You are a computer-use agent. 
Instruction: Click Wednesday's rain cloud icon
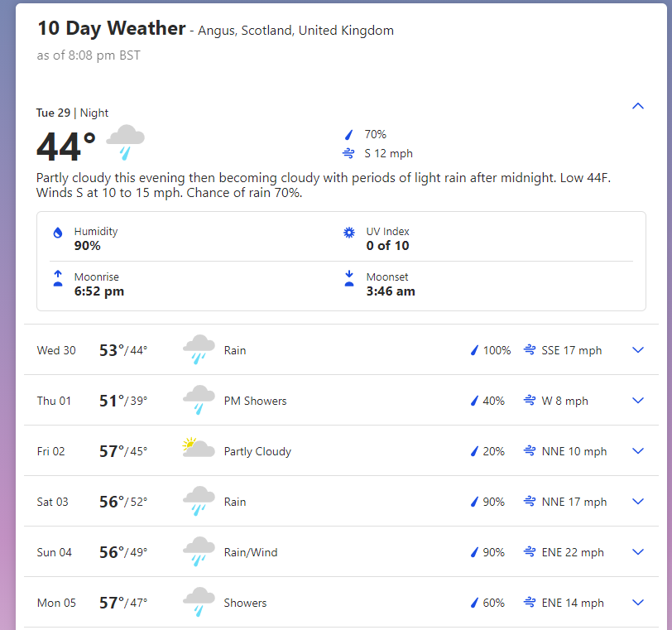pyautogui.click(x=199, y=349)
